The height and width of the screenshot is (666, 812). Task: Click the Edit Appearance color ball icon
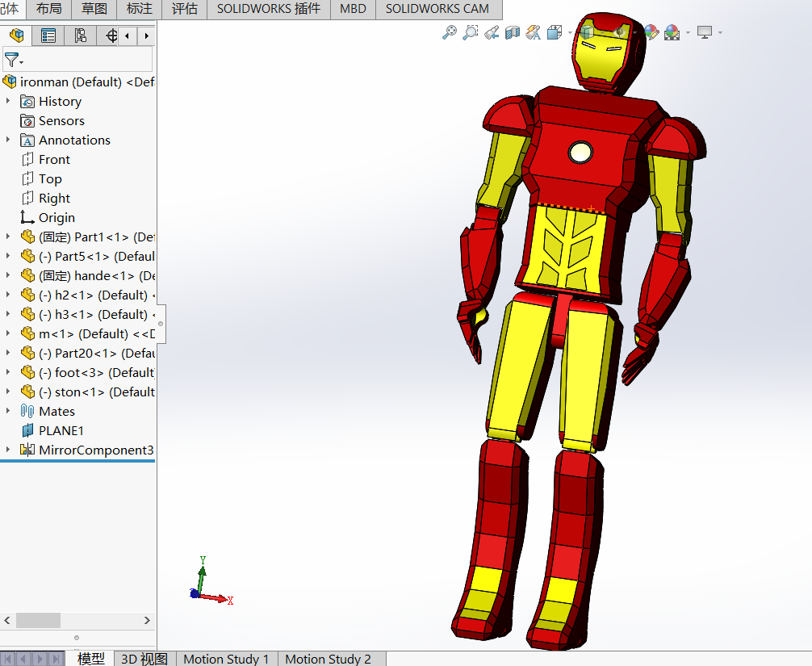tap(651, 32)
